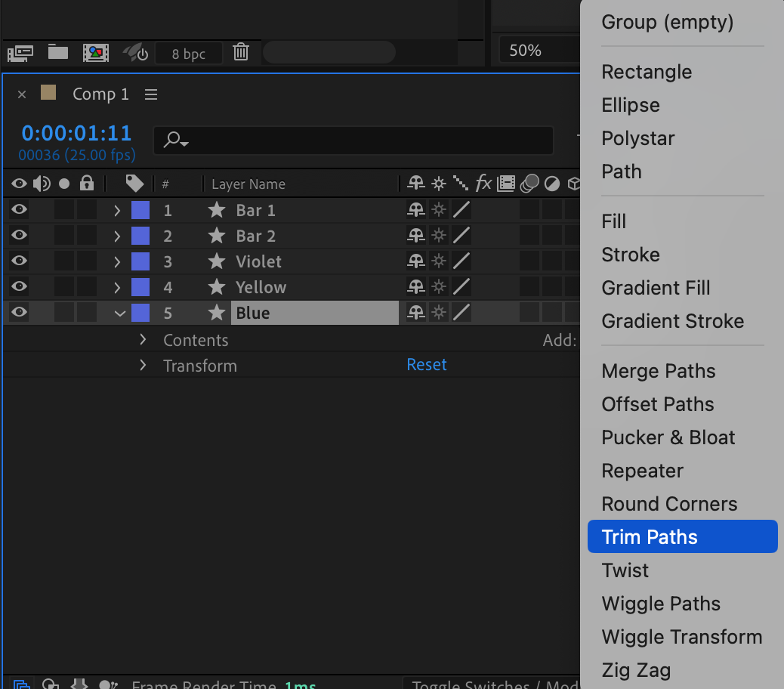Hide the Bar 1 layer
The height and width of the screenshot is (689, 784).
point(20,210)
